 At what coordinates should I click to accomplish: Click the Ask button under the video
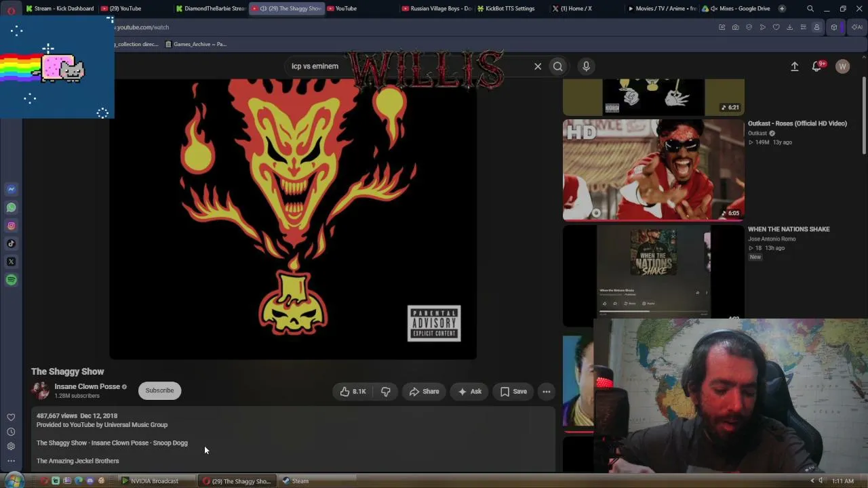[x=469, y=391]
